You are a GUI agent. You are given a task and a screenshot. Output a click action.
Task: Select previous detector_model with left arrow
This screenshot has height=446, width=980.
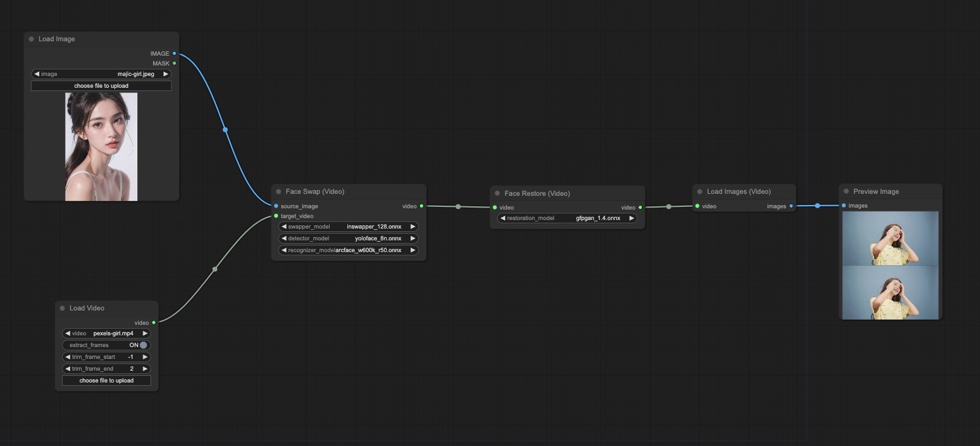[x=285, y=238]
